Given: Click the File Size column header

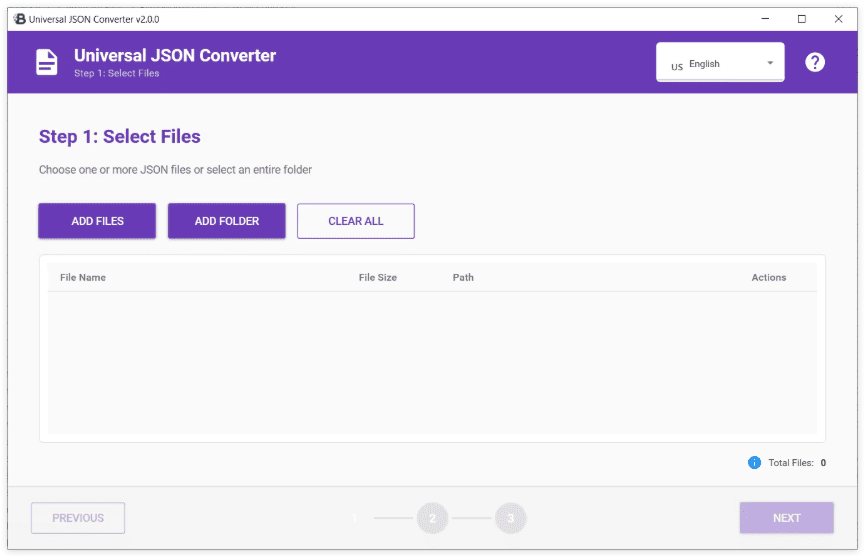Looking at the screenshot, I should (x=377, y=277).
